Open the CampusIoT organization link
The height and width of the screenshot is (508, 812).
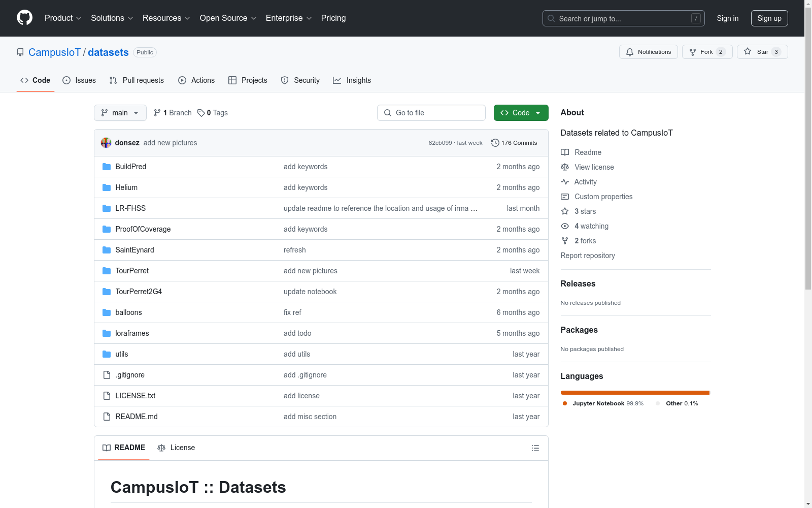point(54,52)
